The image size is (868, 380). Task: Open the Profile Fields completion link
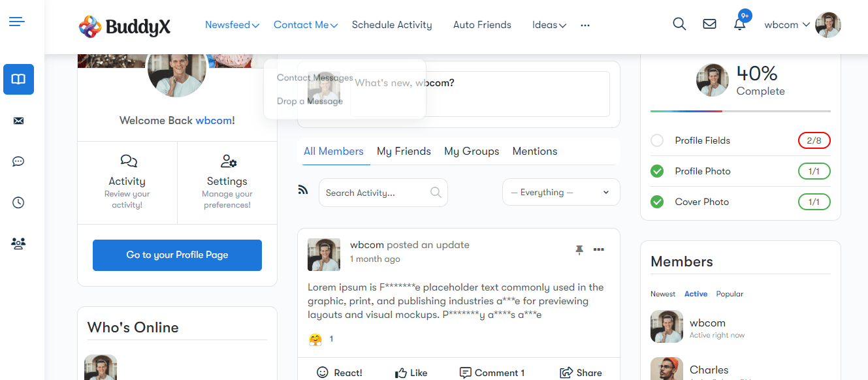702,140
